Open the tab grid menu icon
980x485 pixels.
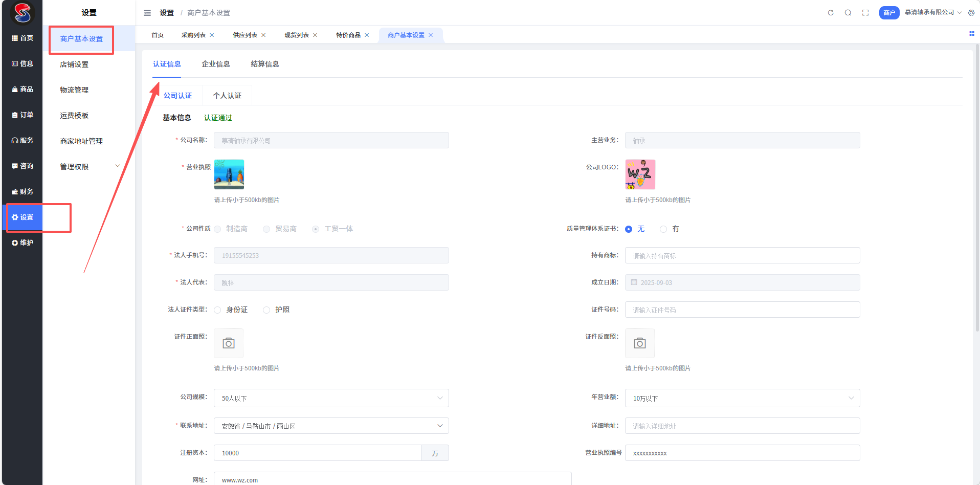971,34
